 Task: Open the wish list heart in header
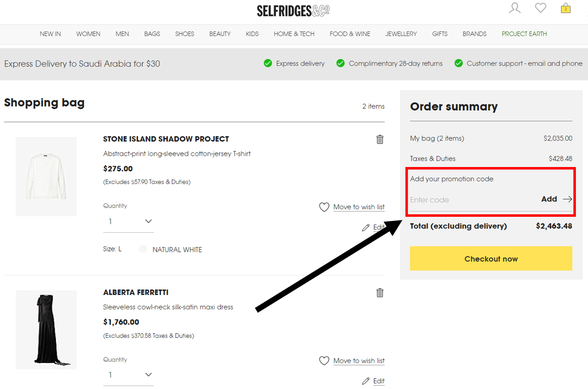(x=540, y=8)
